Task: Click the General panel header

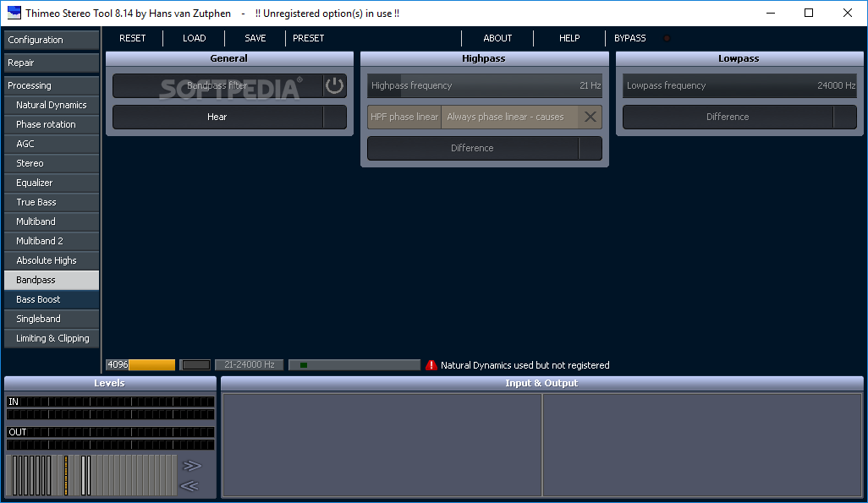Action: [229, 58]
